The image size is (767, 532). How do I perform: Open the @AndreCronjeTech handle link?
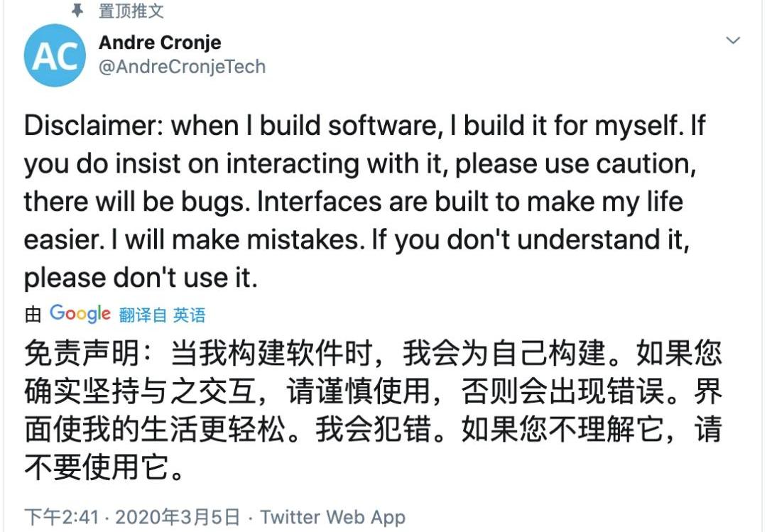click(182, 67)
